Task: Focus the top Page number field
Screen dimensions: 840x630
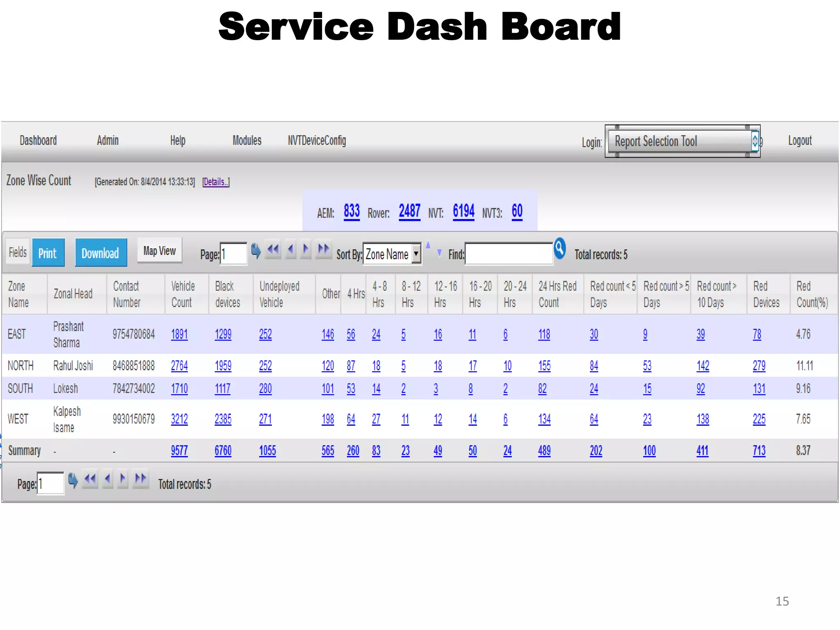Action: pyautogui.click(x=233, y=254)
